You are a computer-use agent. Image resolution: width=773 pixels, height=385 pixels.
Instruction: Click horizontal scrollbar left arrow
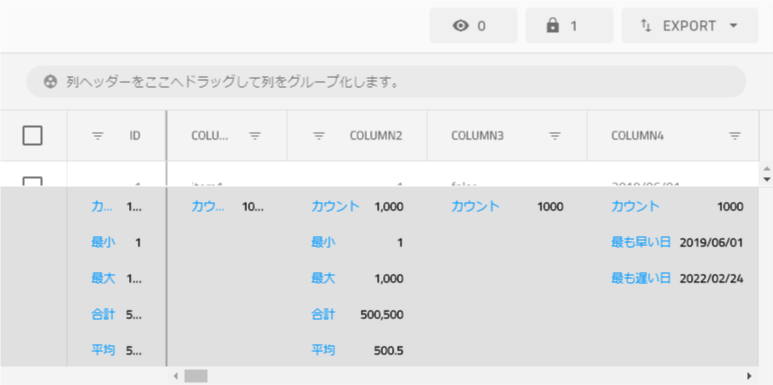click(x=176, y=376)
